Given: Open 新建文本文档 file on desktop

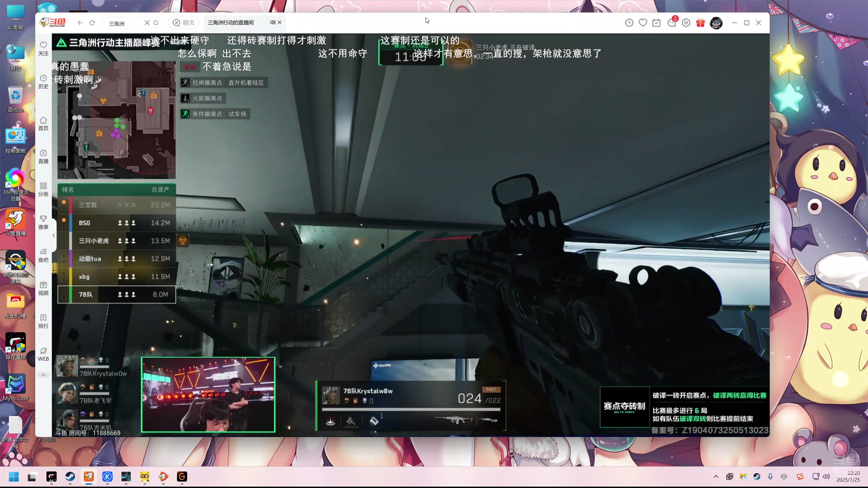Looking at the screenshot, I should pyautogui.click(x=16, y=432).
